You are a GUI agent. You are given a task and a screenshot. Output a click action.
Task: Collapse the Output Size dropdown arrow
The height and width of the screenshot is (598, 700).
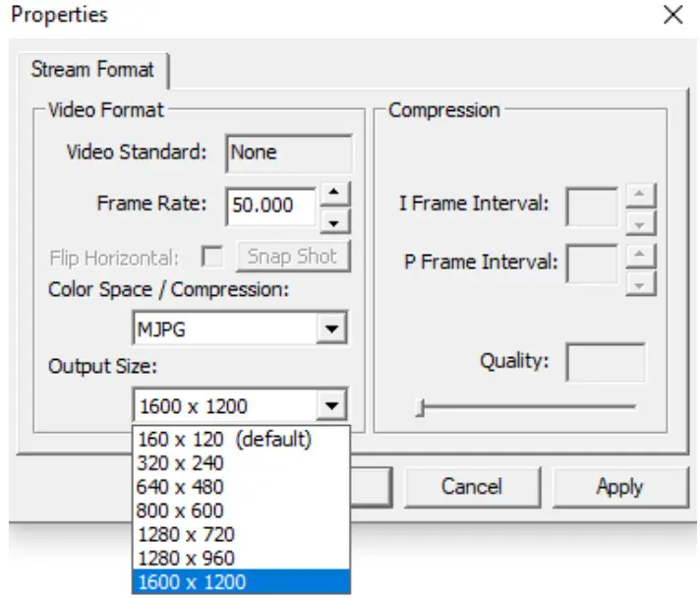333,405
